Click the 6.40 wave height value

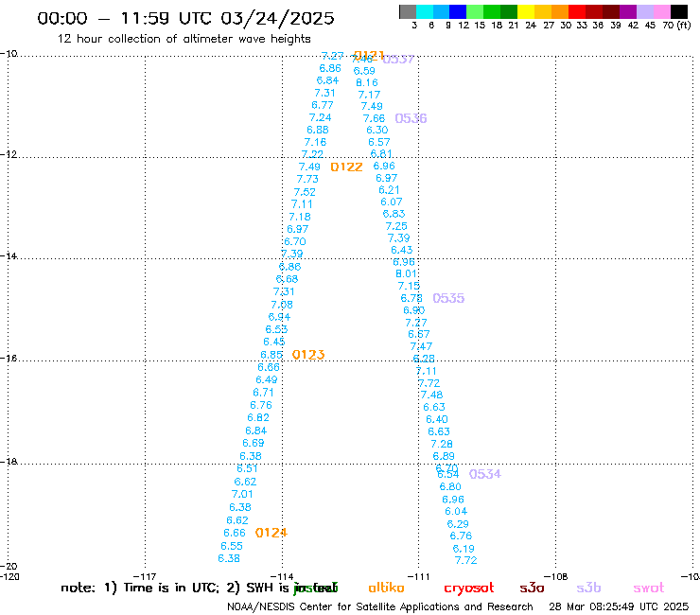coord(437,419)
